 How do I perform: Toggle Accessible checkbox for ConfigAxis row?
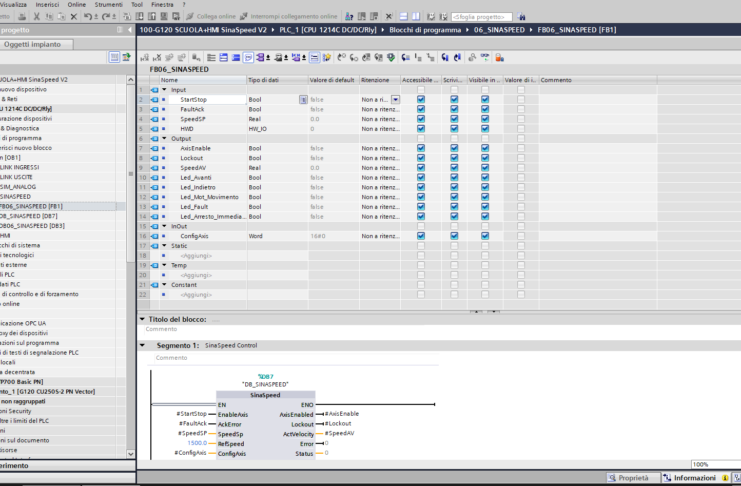coord(421,236)
